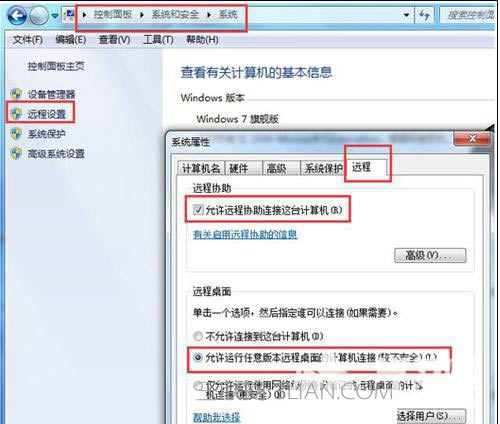
Task: Switch to the 计算机名 tab
Action: coord(201,168)
